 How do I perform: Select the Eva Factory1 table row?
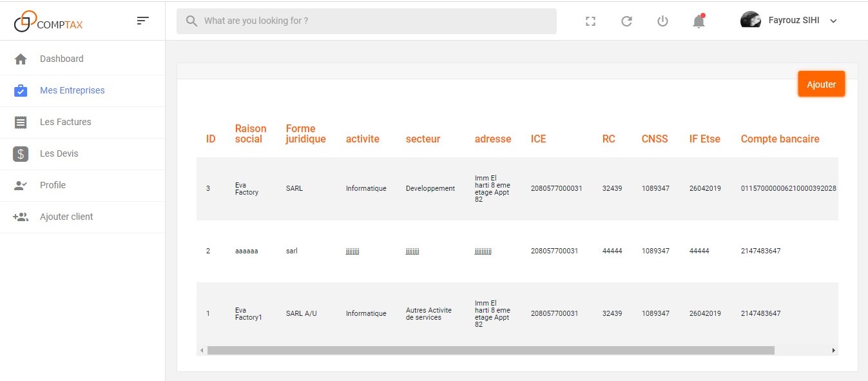click(x=451, y=313)
